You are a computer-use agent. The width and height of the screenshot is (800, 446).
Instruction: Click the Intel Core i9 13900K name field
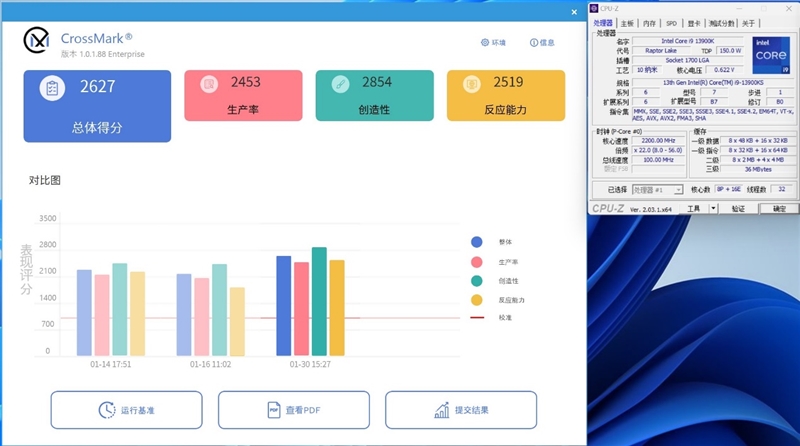click(x=687, y=41)
